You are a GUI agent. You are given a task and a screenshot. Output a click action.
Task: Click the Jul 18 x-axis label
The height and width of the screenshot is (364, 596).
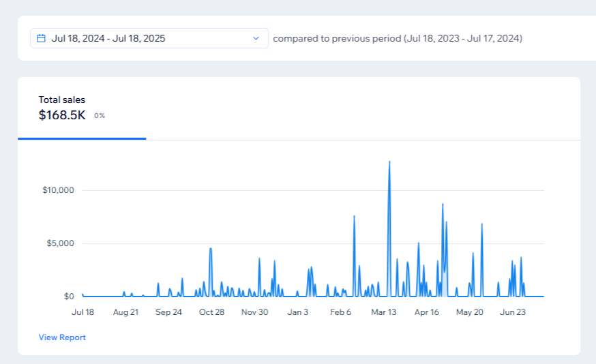[83, 312]
